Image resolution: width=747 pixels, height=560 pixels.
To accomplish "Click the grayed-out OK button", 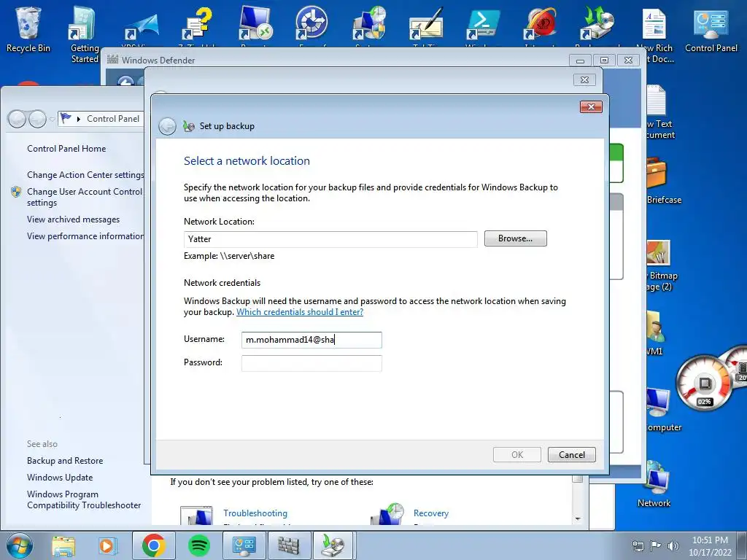I will click(x=517, y=455).
